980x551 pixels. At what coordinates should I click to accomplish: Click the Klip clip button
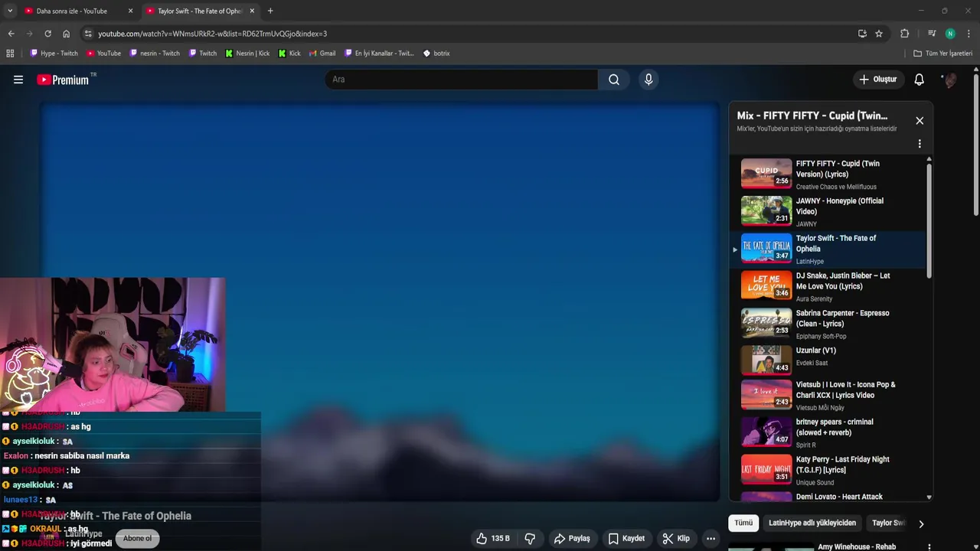tap(676, 538)
